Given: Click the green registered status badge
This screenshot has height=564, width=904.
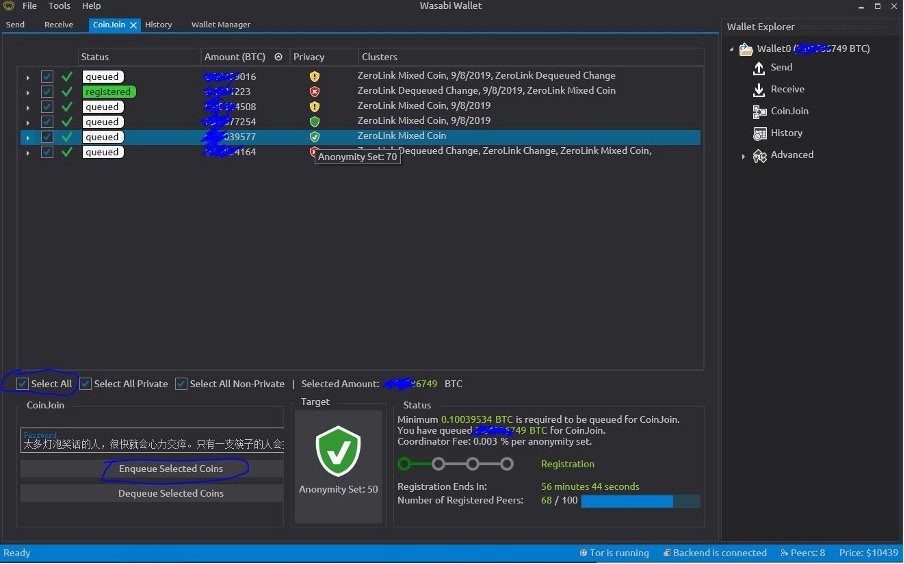Looking at the screenshot, I should tap(109, 91).
